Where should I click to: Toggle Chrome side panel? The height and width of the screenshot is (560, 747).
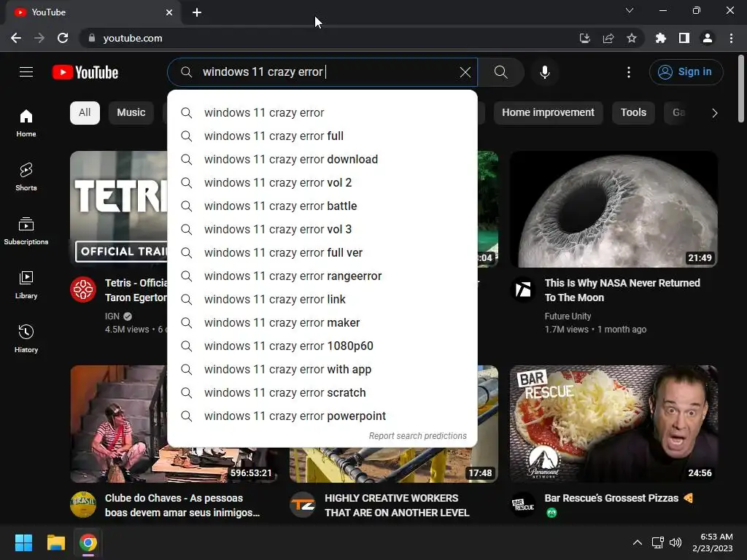pos(684,38)
